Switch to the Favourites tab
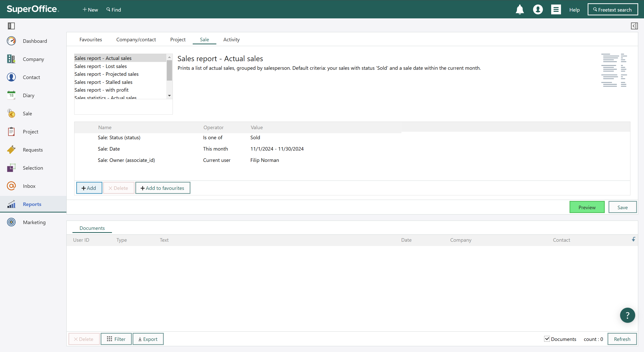 click(x=91, y=40)
